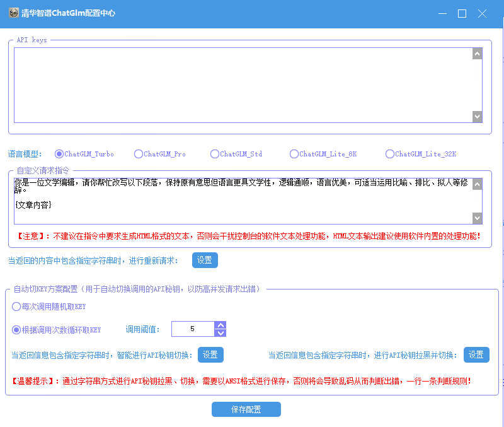This screenshot has height=427, width=504.
Task: Open 设置 for 智能进行API秘钥切换
Action: (x=210, y=355)
